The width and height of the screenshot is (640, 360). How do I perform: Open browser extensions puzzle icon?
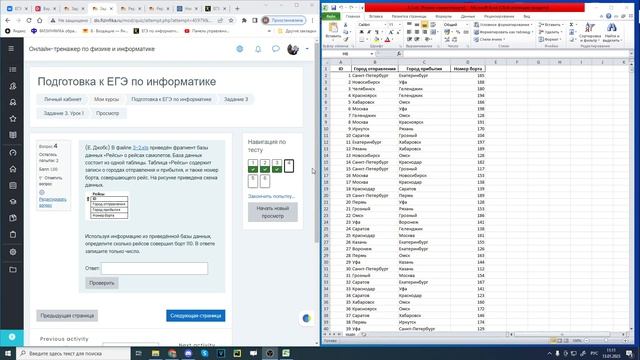coord(244,20)
